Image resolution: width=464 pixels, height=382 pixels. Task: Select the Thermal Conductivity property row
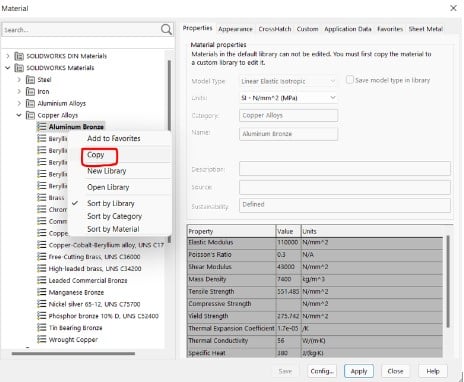tap(315, 340)
